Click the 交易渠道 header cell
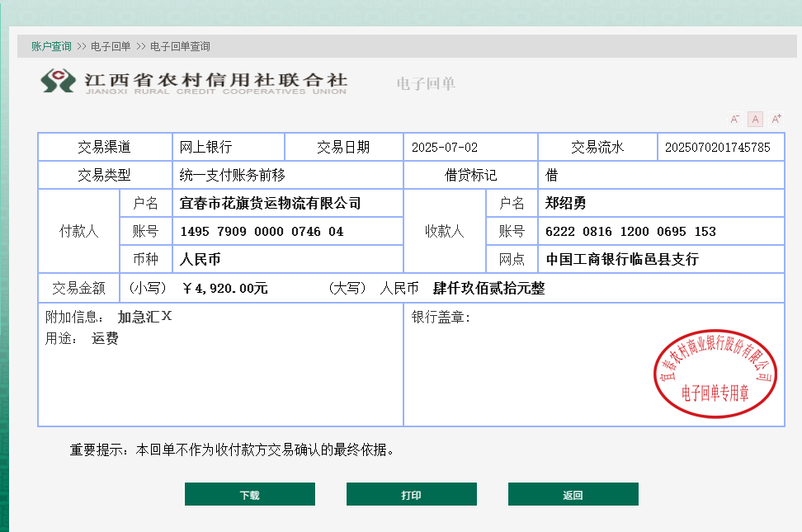 pyautogui.click(x=105, y=148)
